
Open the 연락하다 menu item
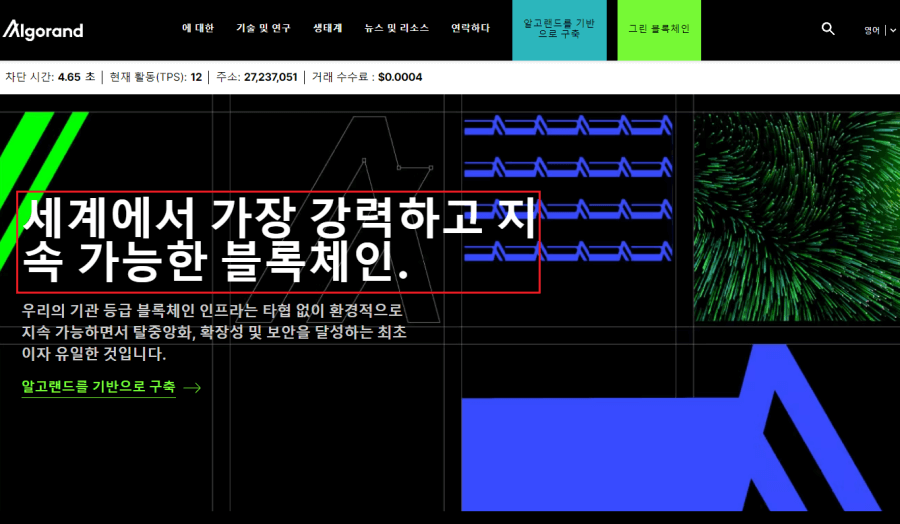coord(471,28)
